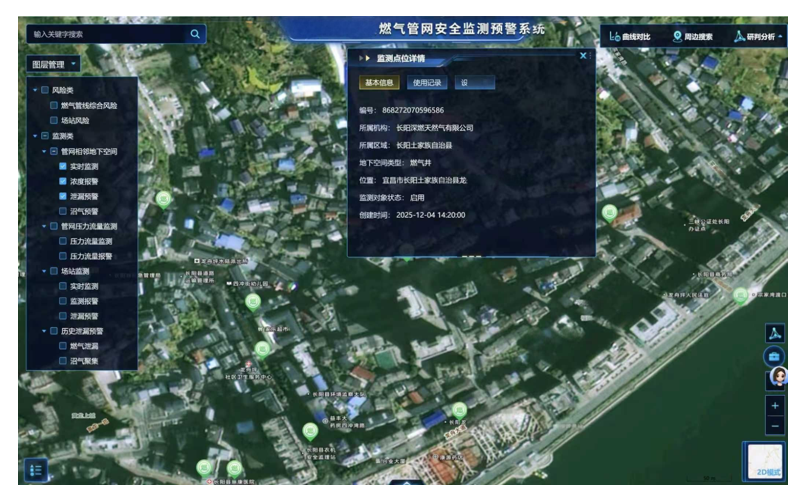The height and width of the screenshot is (497, 802).
Task: Open the third 设 tab
Action: point(475,82)
